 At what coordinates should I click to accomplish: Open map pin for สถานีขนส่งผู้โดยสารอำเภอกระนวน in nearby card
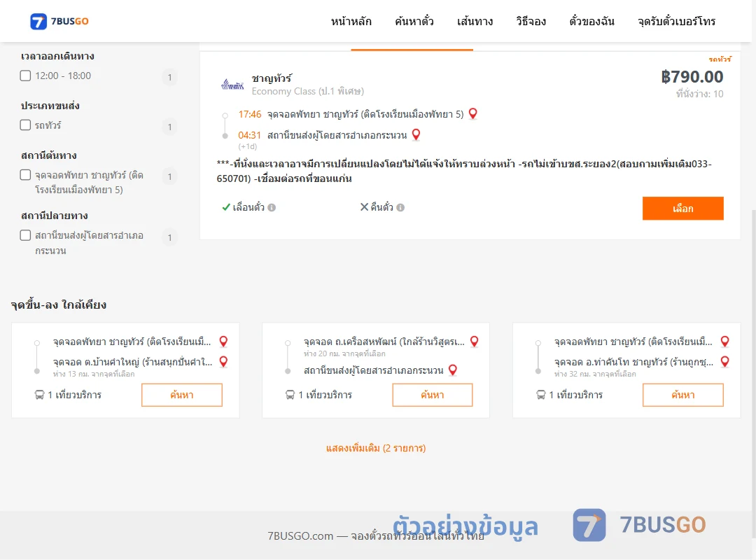tap(453, 370)
